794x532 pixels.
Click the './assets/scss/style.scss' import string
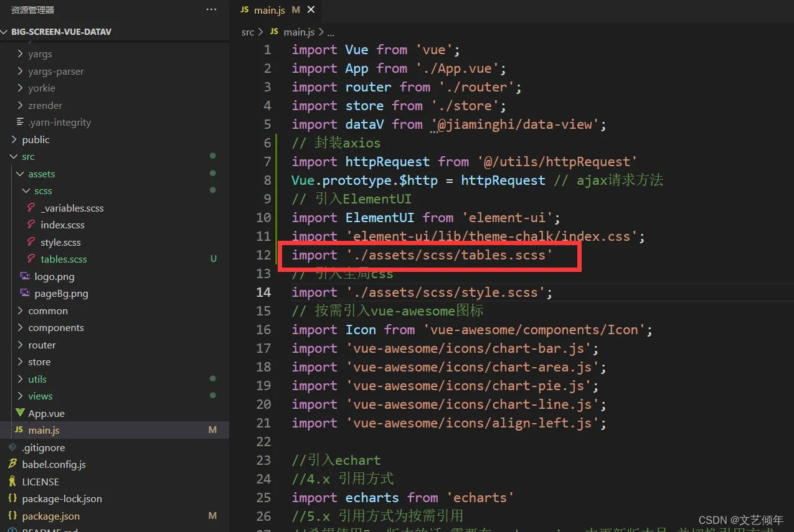click(x=445, y=292)
